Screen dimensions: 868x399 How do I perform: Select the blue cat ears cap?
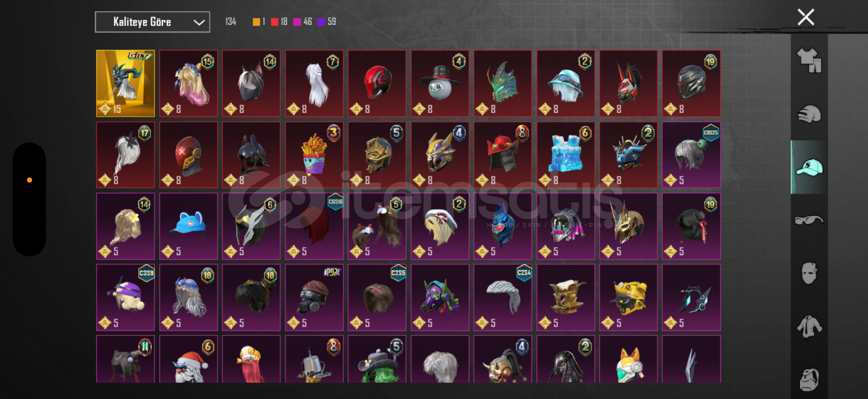pyautogui.click(x=188, y=226)
